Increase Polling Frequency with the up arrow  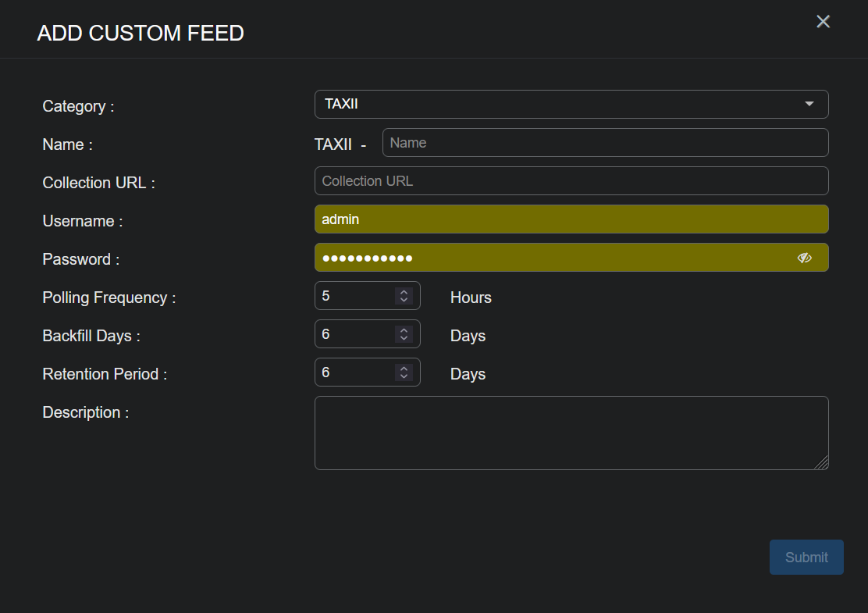(x=404, y=292)
